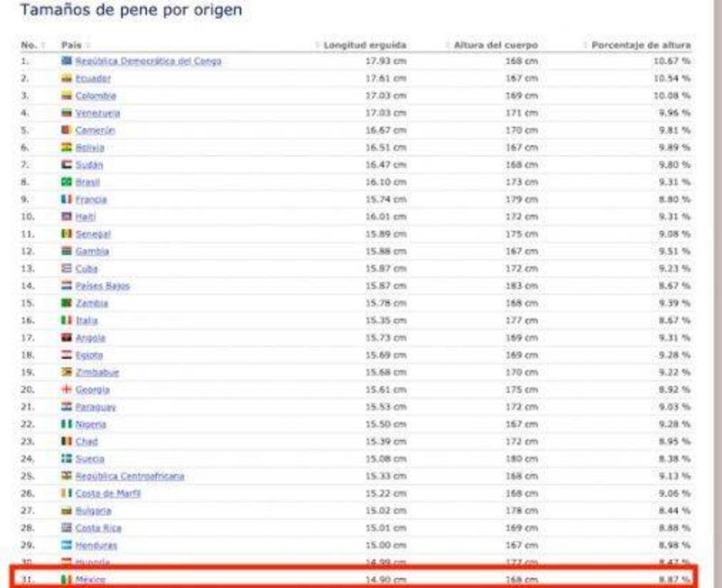
Task: Sort table by Porcentaje de altura column
Action: (641, 44)
